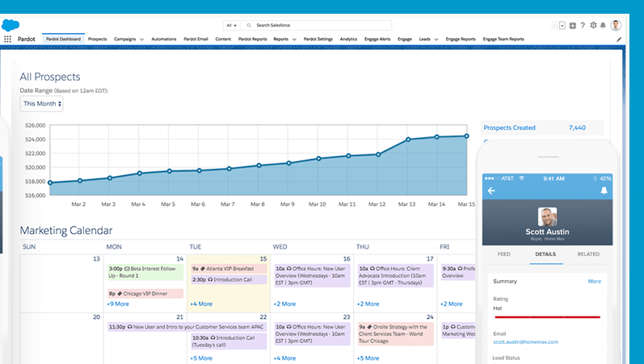The height and width of the screenshot is (364, 644).
Task: Open the Engage Team Reports tab
Action: (x=503, y=39)
